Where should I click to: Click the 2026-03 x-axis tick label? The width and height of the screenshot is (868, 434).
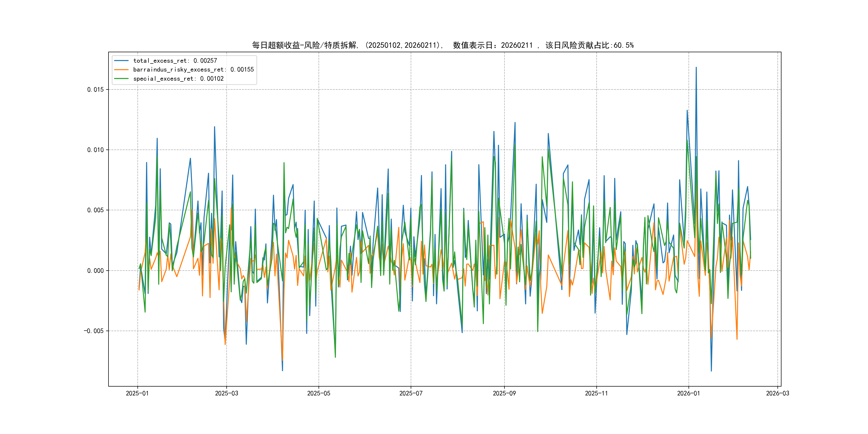click(777, 393)
